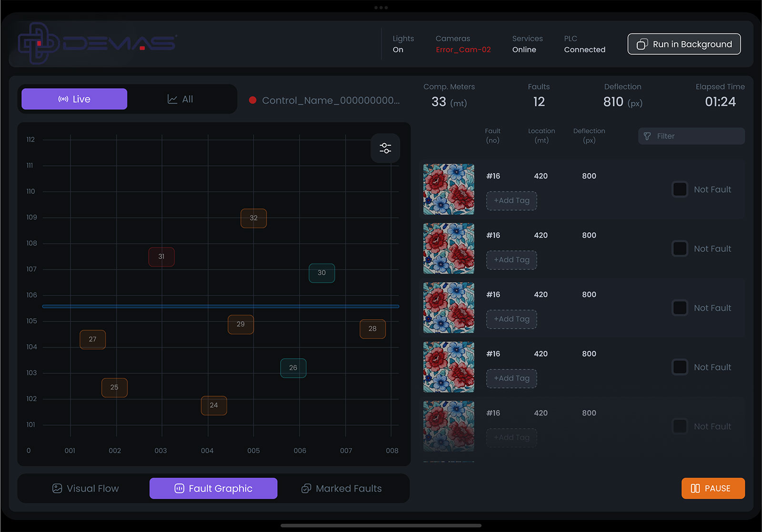762x532 pixels.
Task: Mark the fourth fault row as Not Fault
Action: [680, 367]
